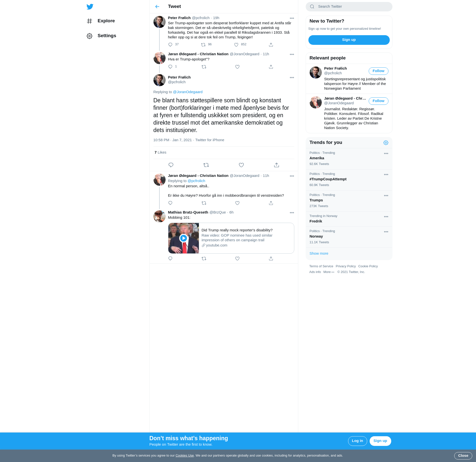Open Explore from the sidebar
The height and width of the screenshot is (462, 476).
101,21
